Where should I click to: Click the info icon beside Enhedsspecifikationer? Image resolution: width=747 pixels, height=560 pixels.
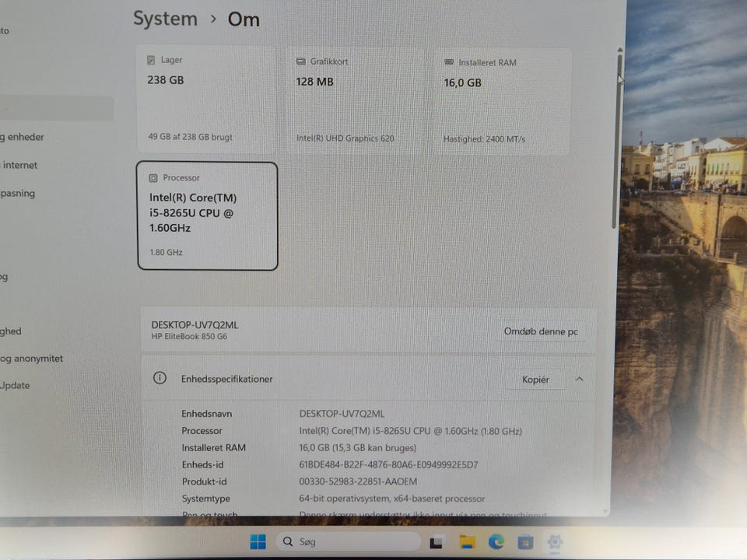pos(160,378)
